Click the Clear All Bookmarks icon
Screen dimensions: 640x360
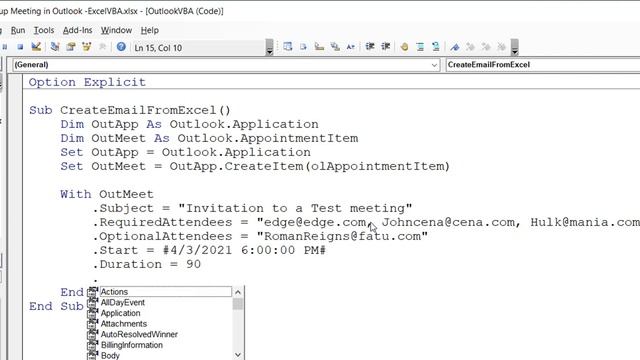point(501,47)
